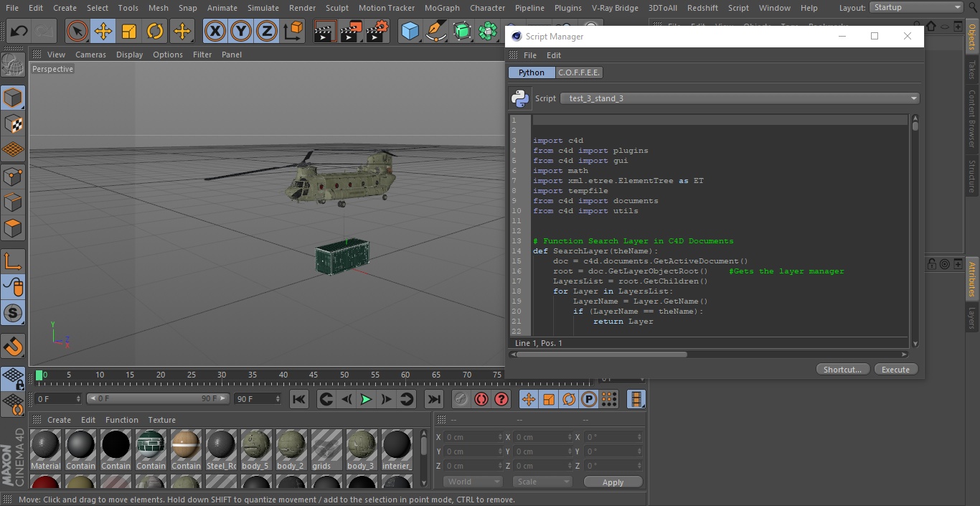Toggle X axis lock
980x506 pixels.
(215, 32)
